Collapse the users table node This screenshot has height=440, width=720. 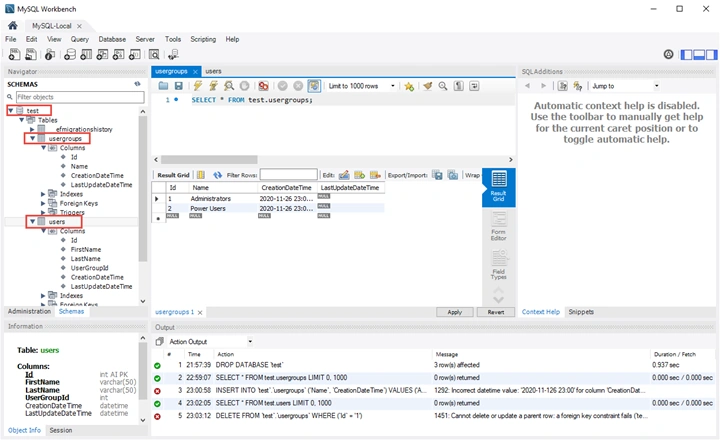[x=33, y=221]
